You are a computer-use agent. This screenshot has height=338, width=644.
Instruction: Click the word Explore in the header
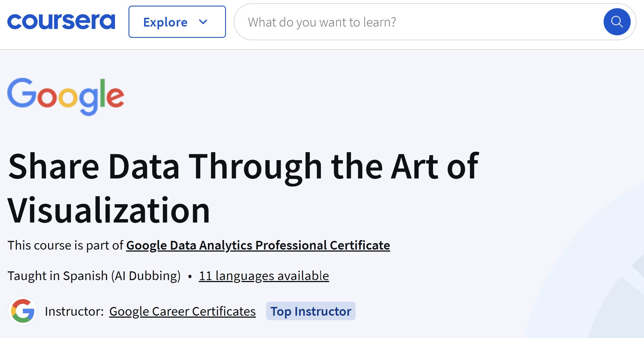click(x=165, y=22)
